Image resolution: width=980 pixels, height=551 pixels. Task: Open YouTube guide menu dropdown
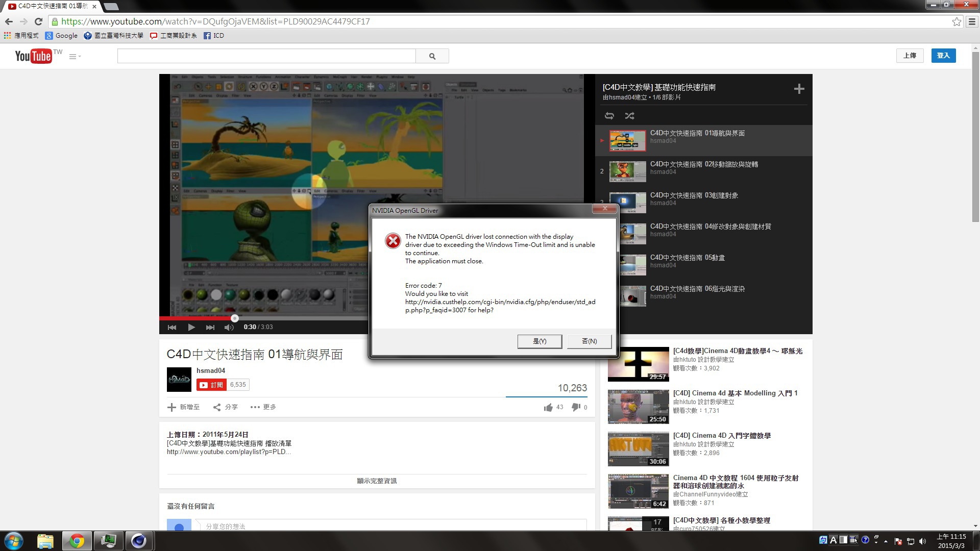[75, 57]
